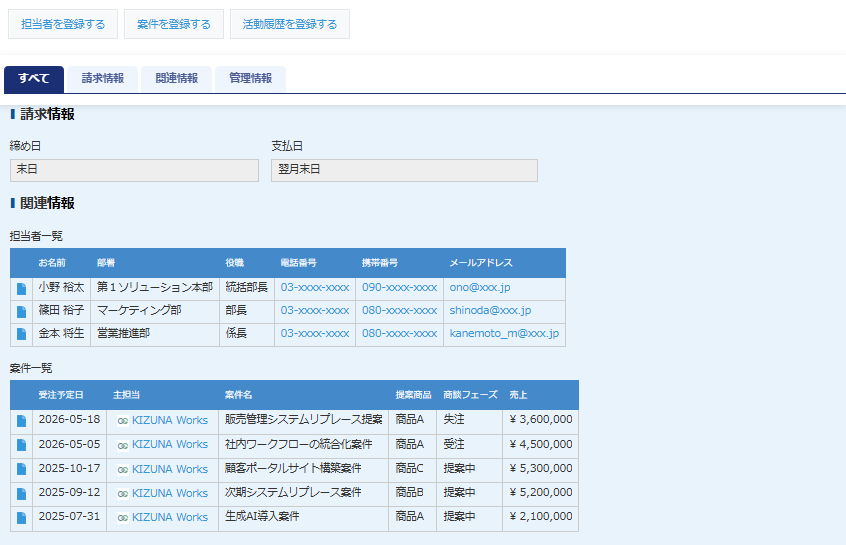Click the 支払日 field showing 翌月末日

[404, 170]
